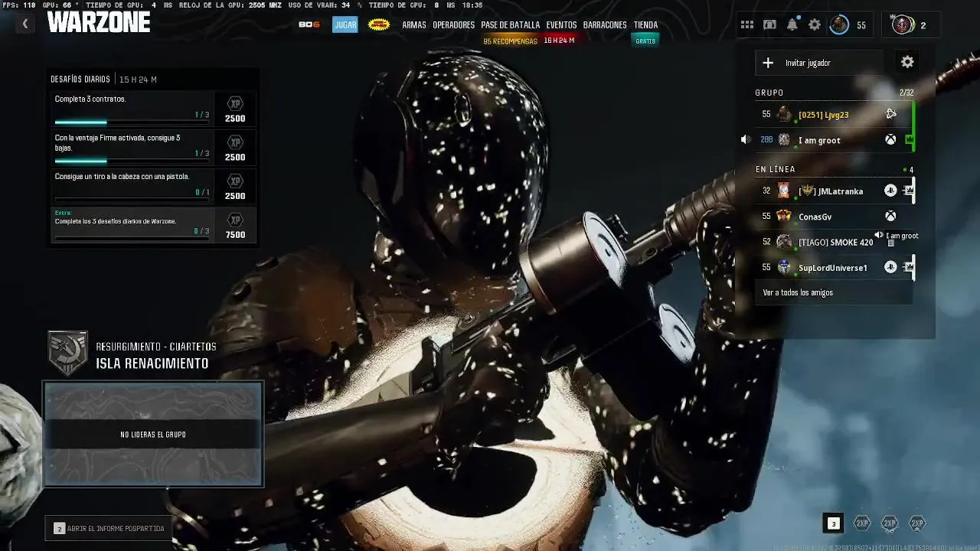Open the JUGAR tab
This screenshot has width=980, height=551.
[x=345, y=24]
